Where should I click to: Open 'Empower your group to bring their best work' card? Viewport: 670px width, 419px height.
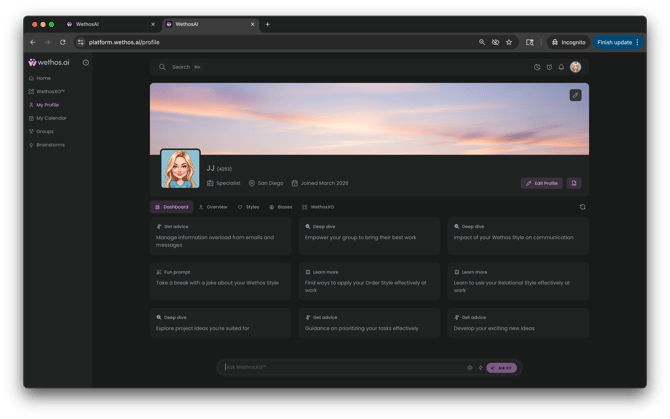(x=369, y=236)
